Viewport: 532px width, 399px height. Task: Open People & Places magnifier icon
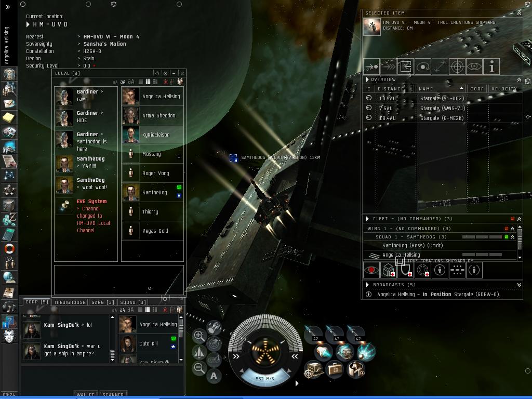tap(9, 88)
